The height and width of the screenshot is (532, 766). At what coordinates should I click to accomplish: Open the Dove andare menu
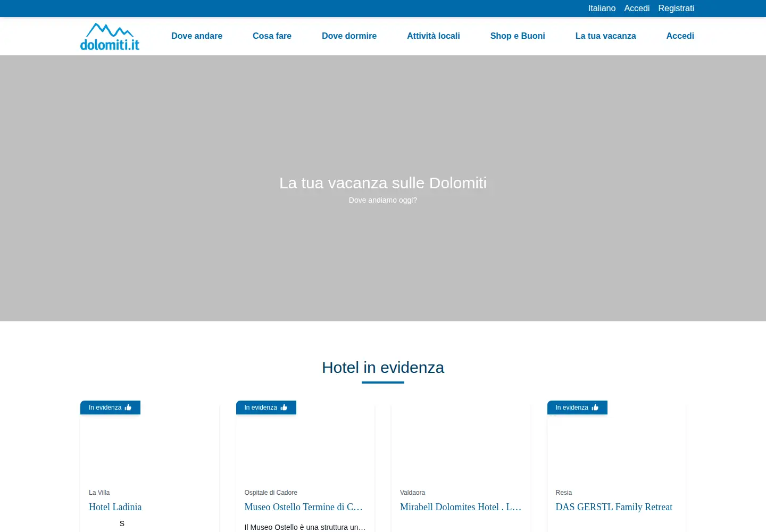tap(197, 36)
